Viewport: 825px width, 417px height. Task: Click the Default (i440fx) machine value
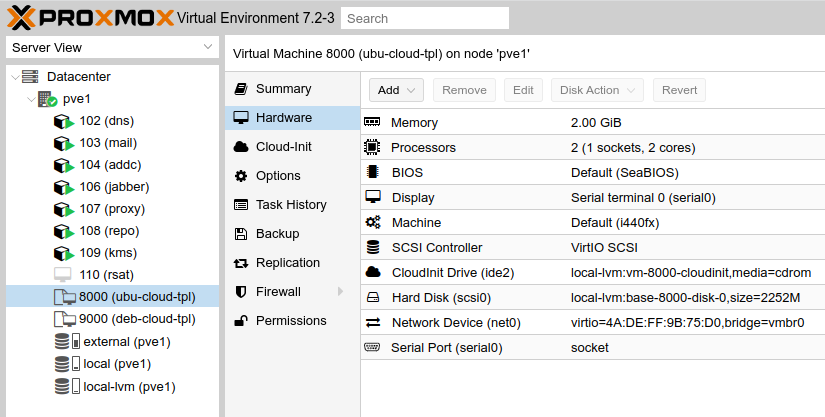[615, 222]
